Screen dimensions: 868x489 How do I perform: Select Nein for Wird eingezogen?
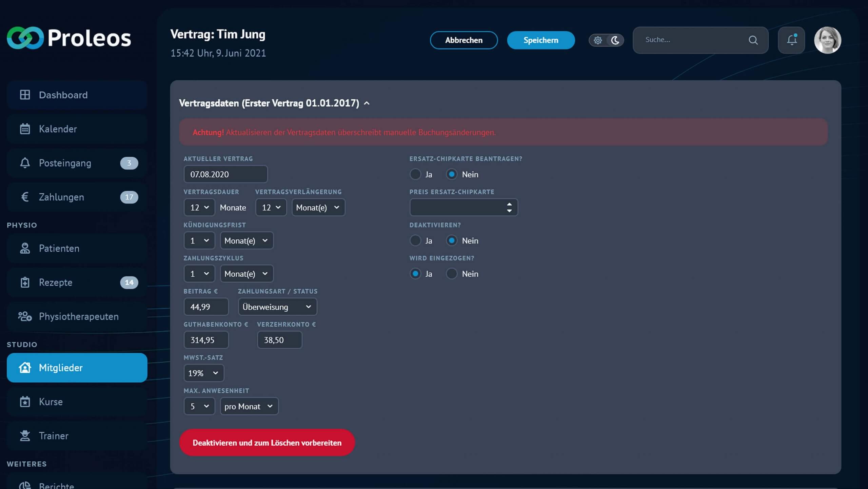pos(451,274)
